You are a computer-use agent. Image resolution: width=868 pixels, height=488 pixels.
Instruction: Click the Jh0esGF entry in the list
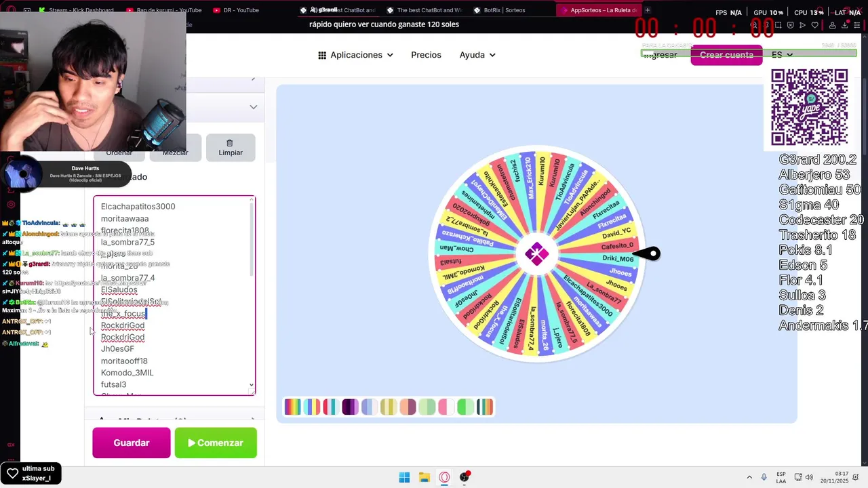tap(117, 349)
